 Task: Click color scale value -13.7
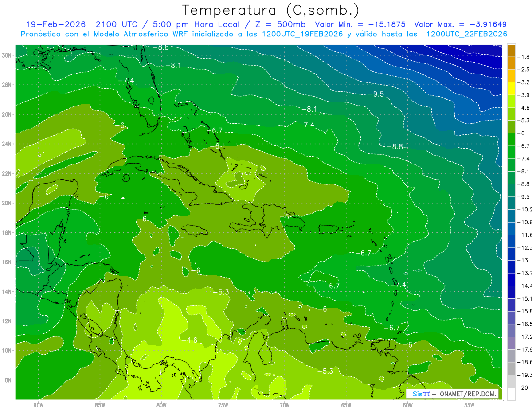click(525, 273)
